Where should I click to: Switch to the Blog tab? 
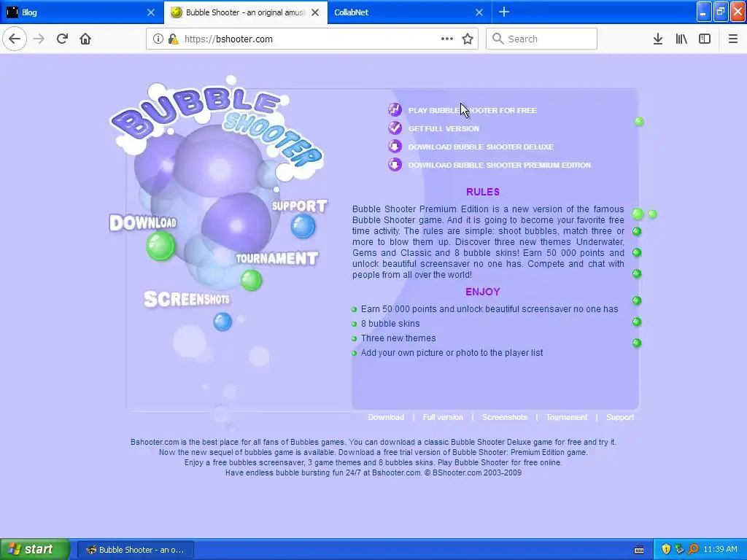click(x=81, y=12)
